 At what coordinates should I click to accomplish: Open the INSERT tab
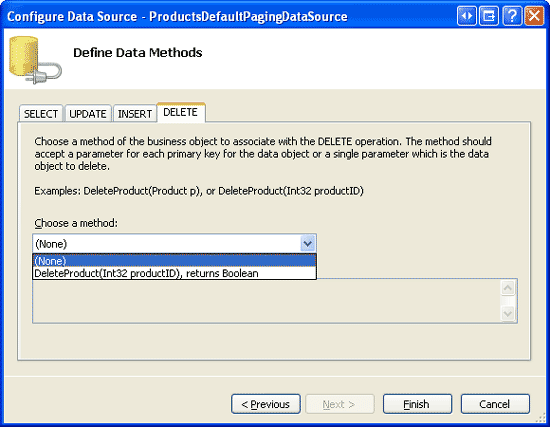click(x=135, y=114)
